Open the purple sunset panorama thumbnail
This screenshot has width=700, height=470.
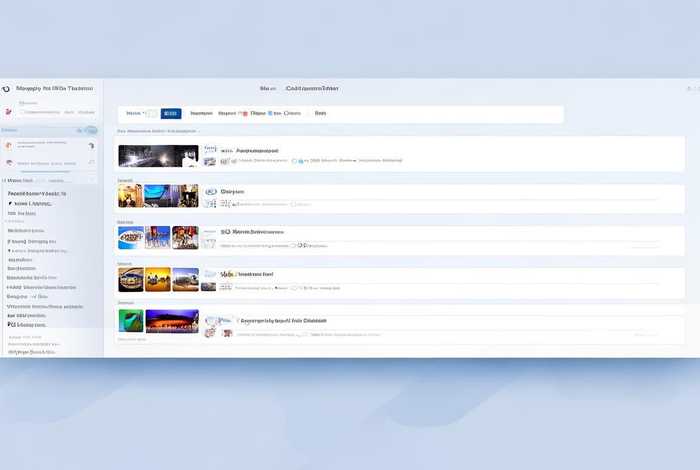pos(172,321)
